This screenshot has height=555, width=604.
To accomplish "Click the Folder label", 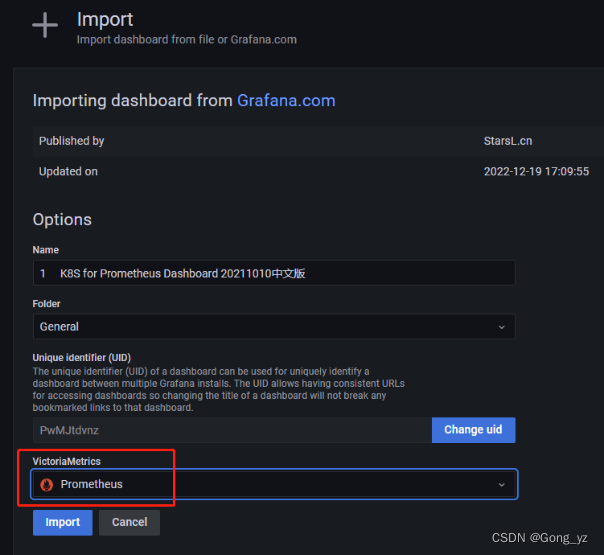I will [x=46, y=303].
